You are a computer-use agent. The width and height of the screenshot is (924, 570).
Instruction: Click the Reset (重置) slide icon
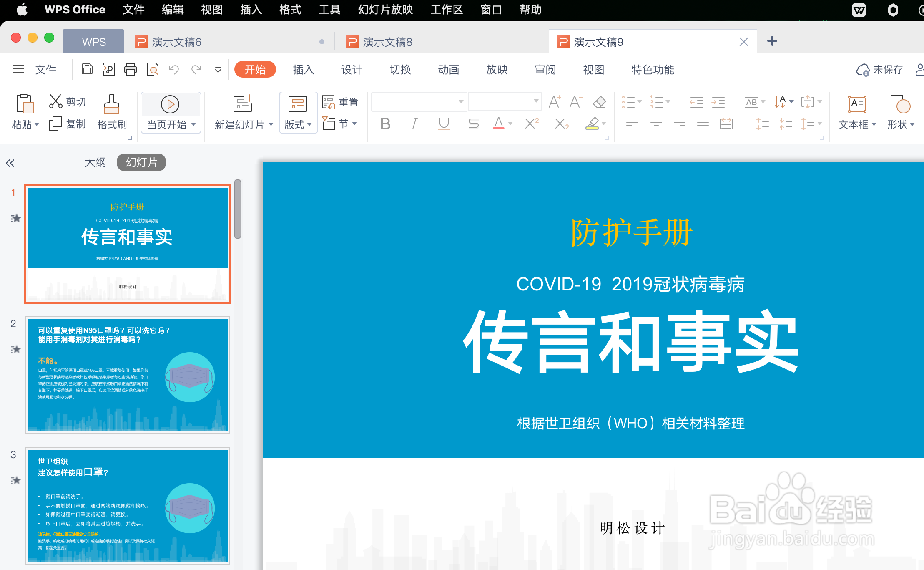329,102
